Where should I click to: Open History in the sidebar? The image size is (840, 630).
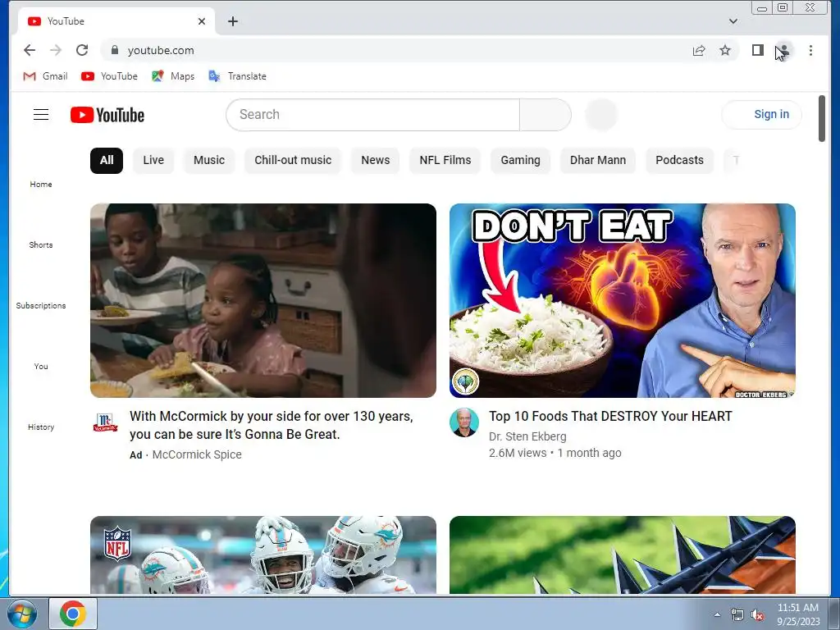click(41, 427)
